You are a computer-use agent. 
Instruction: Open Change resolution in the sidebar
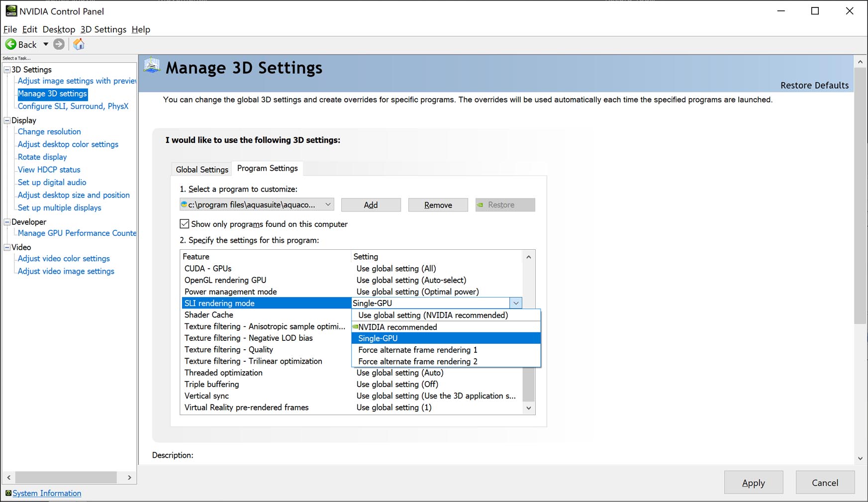tap(49, 131)
